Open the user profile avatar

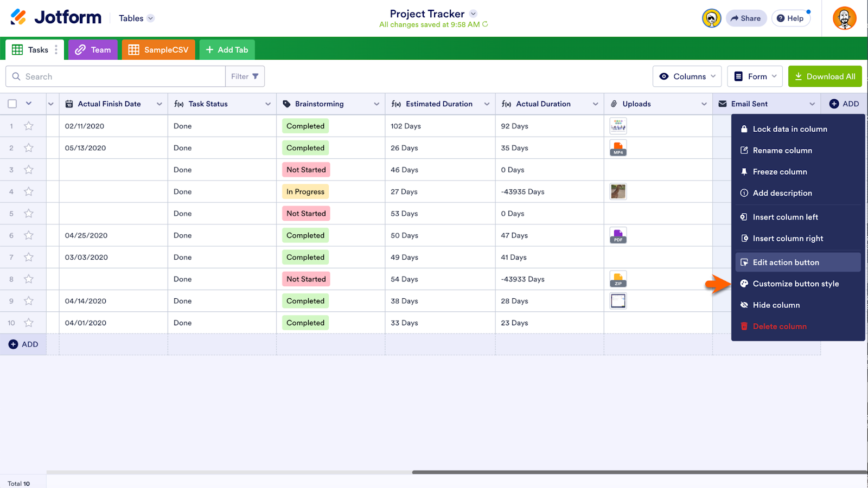pos(844,18)
